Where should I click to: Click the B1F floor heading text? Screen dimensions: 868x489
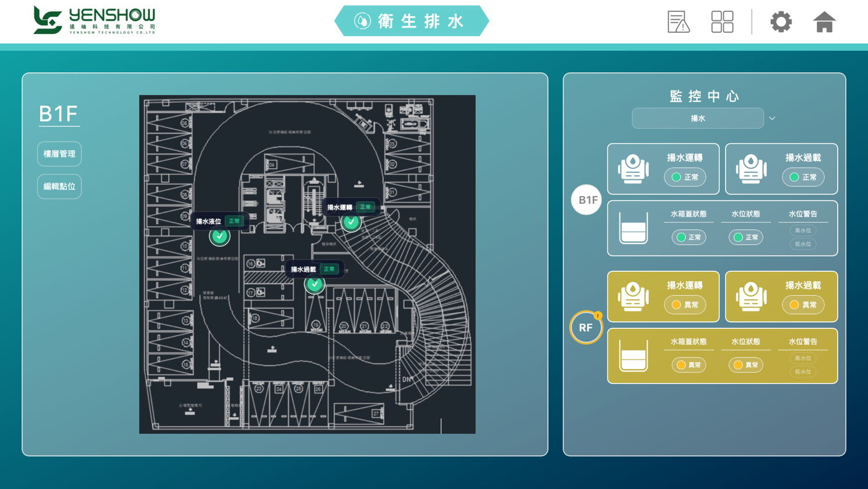coord(58,114)
